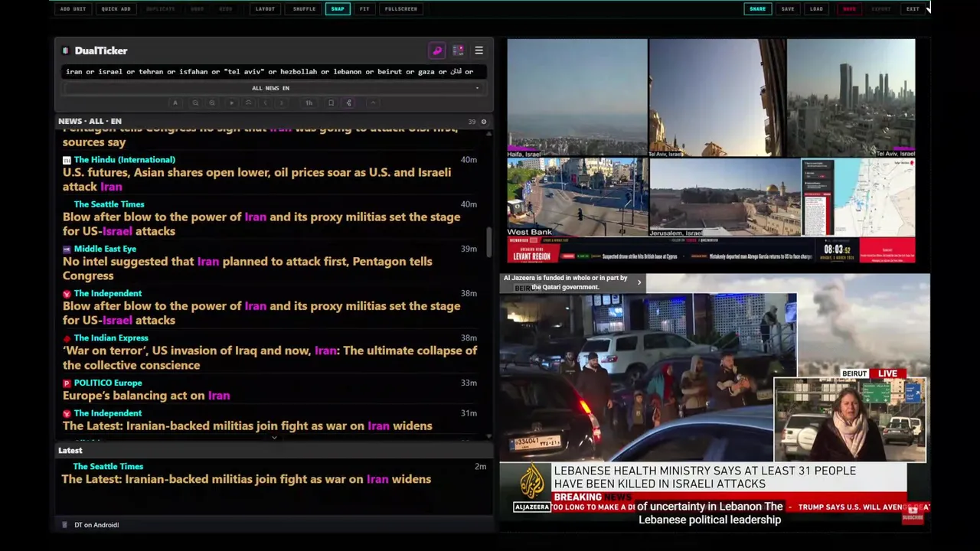Select the Jerusalem, Israel webcam feed
The image size is (980, 551).
pos(725,197)
